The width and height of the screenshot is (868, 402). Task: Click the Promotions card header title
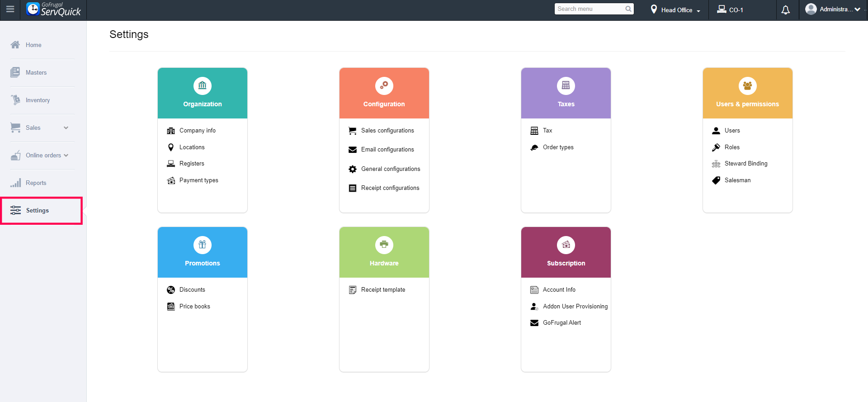tap(203, 263)
